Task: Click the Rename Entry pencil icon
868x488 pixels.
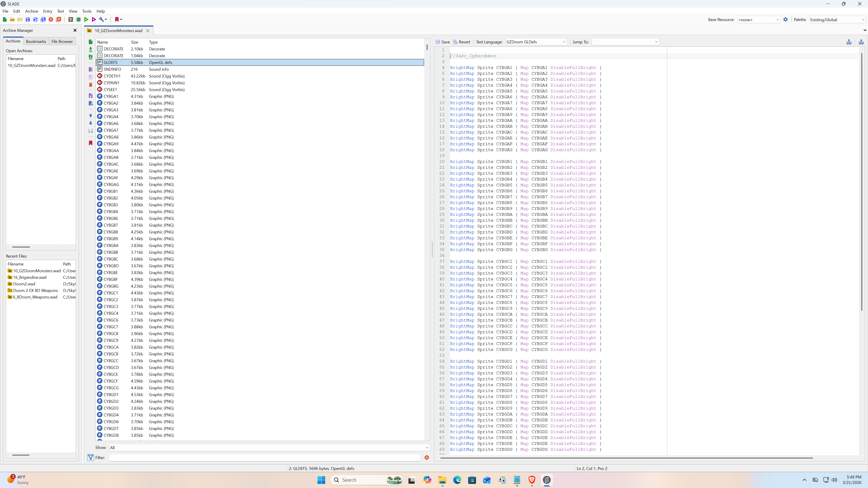Action: tap(91, 69)
